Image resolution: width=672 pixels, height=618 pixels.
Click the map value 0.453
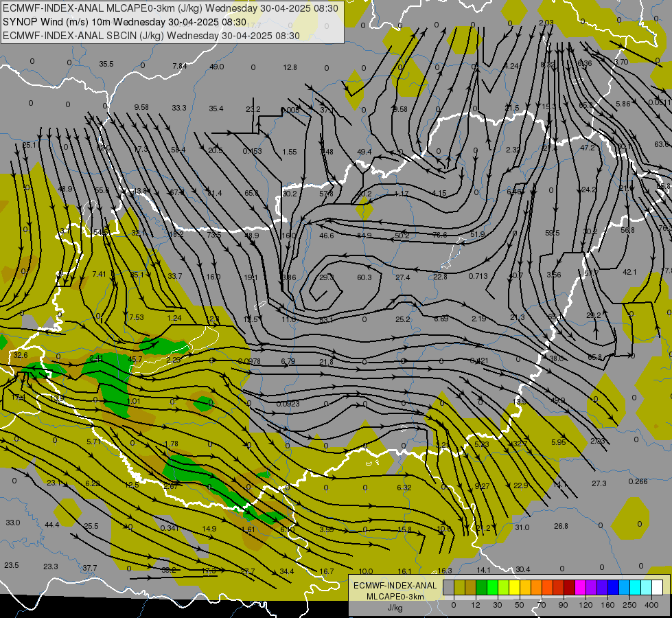coord(252,151)
